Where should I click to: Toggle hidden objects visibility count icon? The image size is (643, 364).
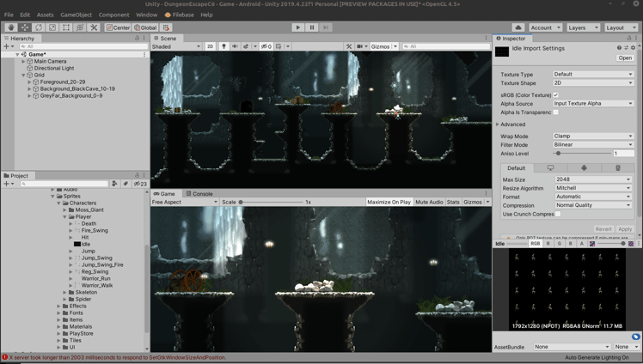[x=266, y=46]
